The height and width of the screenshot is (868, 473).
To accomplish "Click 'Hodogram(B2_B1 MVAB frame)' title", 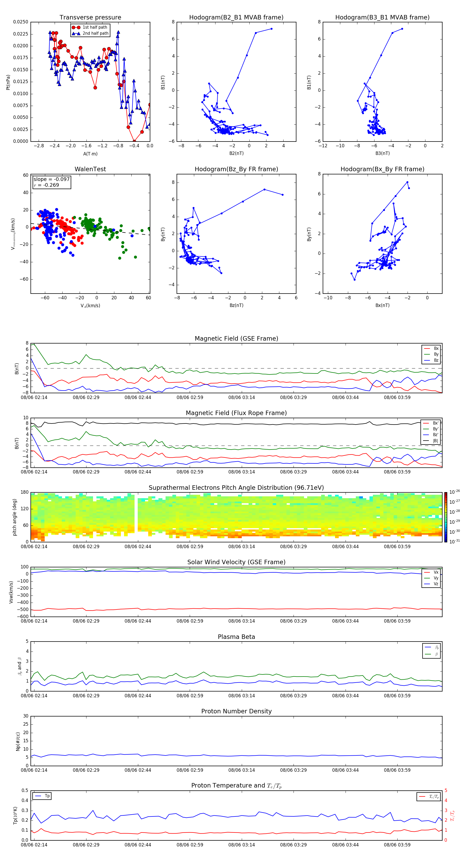I will (236, 18).
